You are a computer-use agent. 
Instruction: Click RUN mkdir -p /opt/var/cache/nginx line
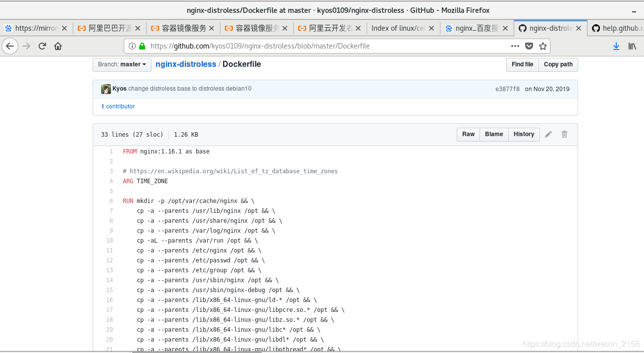(x=188, y=201)
